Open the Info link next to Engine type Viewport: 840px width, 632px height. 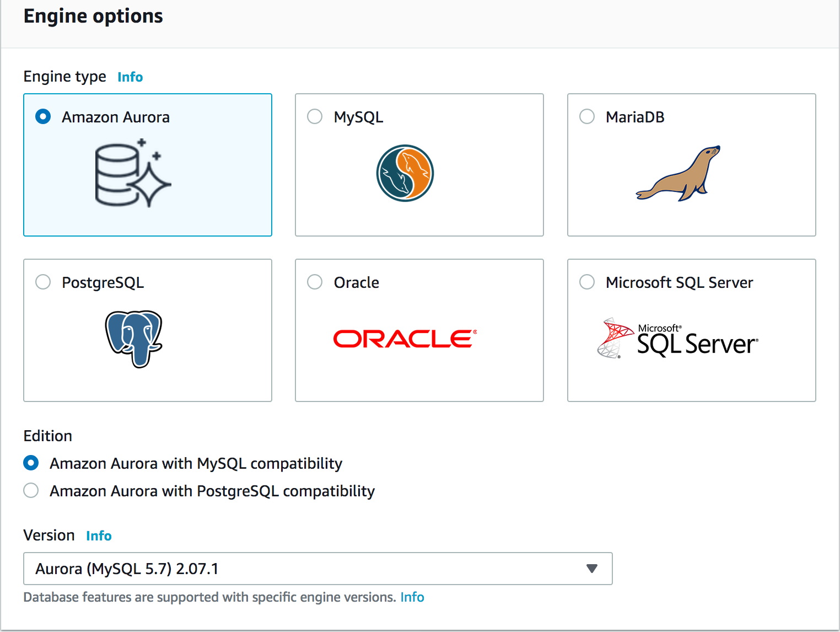pyautogui.click(x=130, y=77)
